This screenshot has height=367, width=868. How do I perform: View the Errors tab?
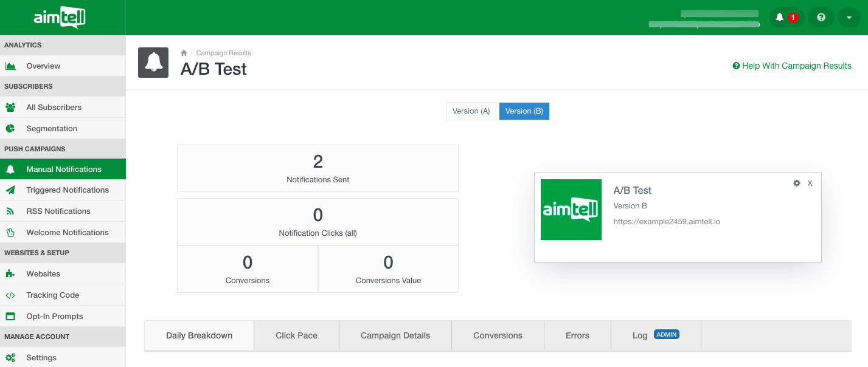[577, 335]
